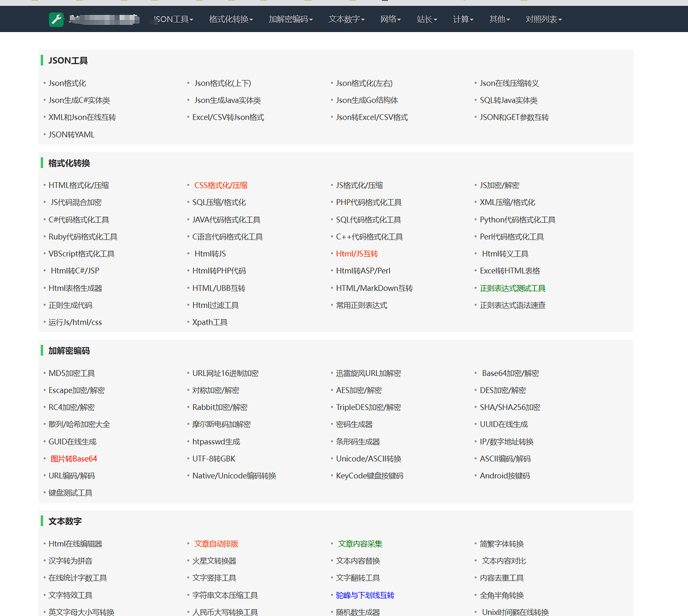Click the blue 驼峰与下划线互转 link
The height and width of the screenshot is (616, 688).
coord(365,596)
